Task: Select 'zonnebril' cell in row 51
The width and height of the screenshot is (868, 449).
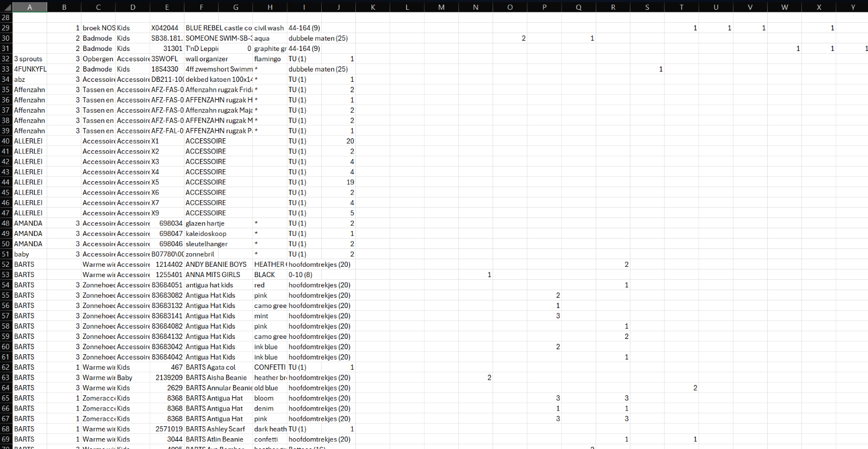Action: [218, 254]
